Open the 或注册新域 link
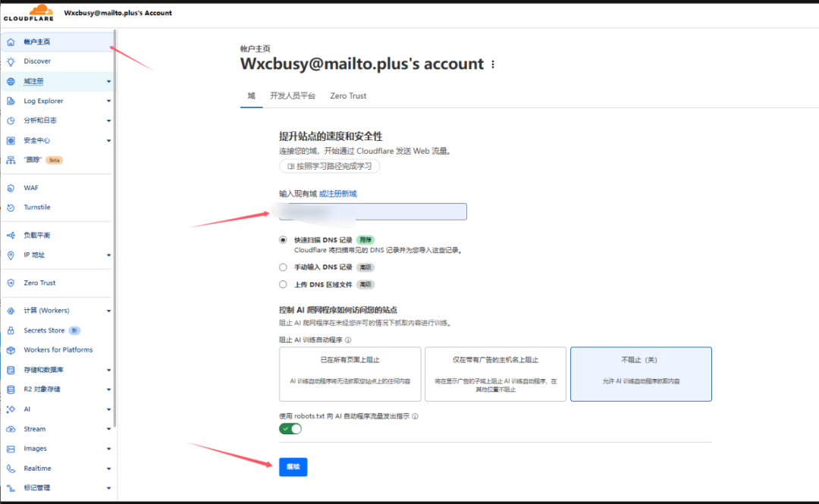The width and height of the screenshot is (819, 504). coord(337,193)
